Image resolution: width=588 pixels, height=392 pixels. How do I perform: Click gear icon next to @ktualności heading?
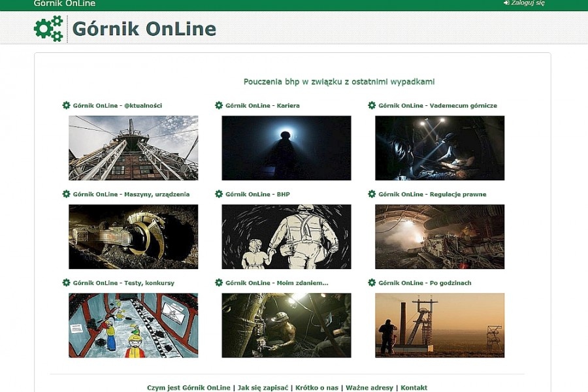pos(66,105)
